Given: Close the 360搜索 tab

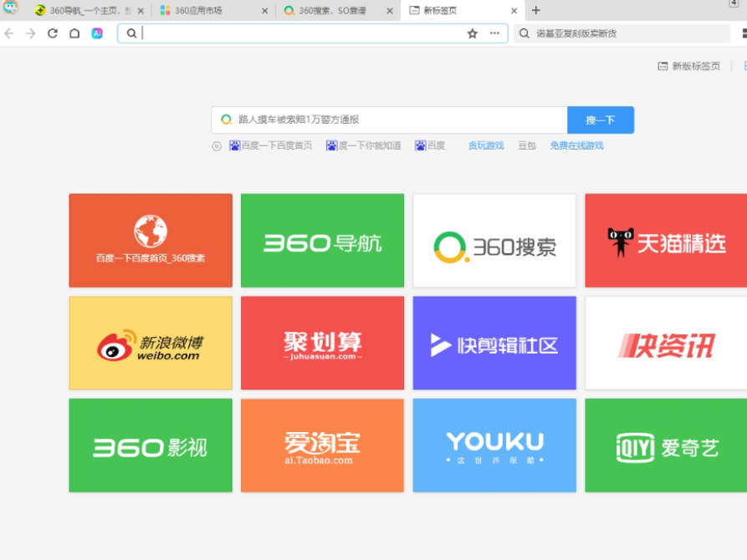Looking at the screenshot, I should pos(390,11).
